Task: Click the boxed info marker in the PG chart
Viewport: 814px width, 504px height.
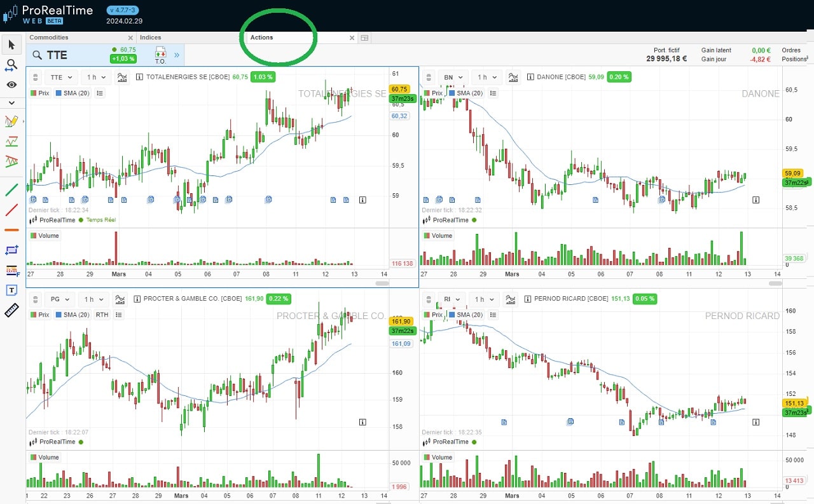Action: pos(362,421)
